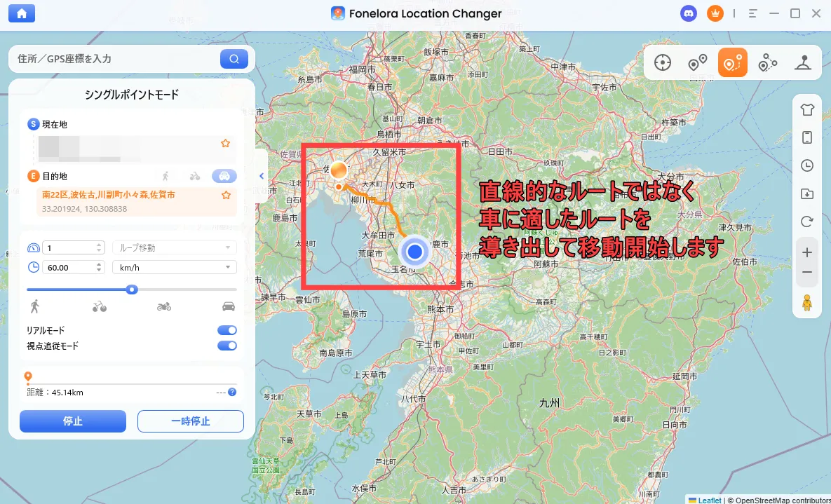Click the 熊本市 label on map
The image size is (831, 504).
point(440,309)
